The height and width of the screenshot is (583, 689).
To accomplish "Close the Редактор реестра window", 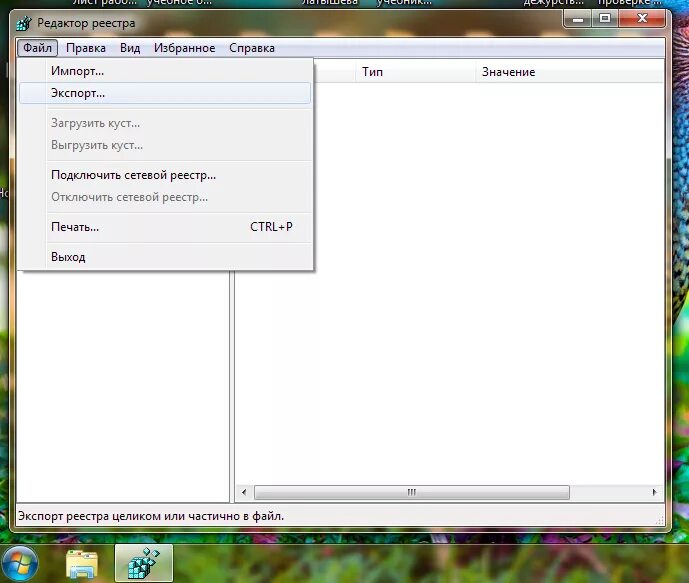I will tap(642, 19).
